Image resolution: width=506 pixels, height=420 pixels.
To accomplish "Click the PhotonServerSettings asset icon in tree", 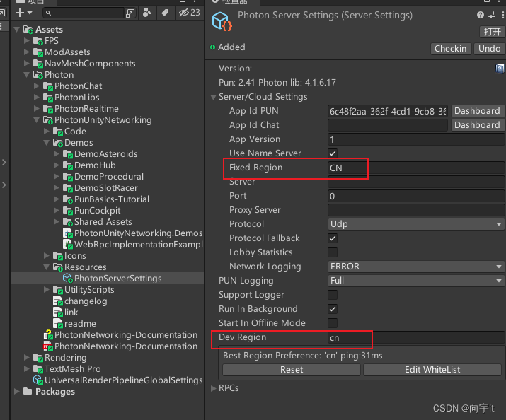I will 67,278.
